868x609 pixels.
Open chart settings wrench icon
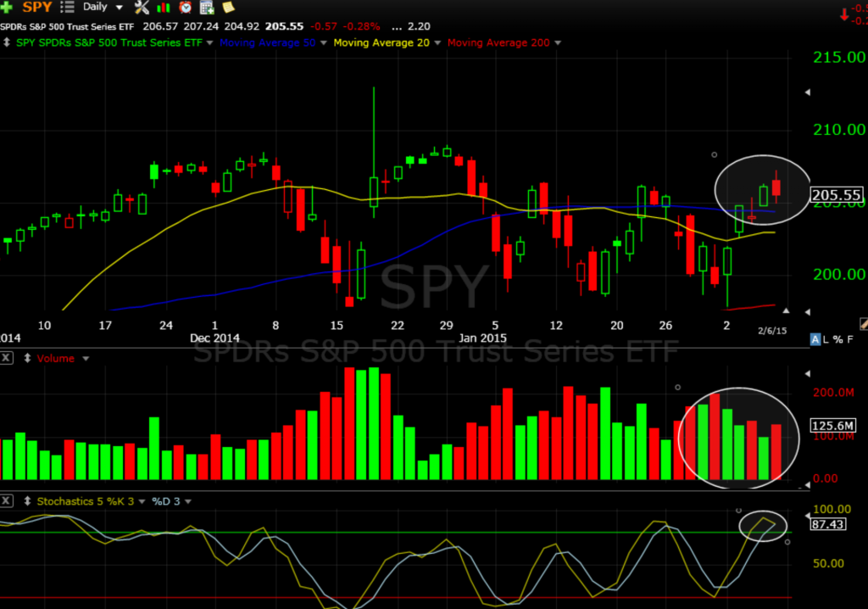coord(142,7)
